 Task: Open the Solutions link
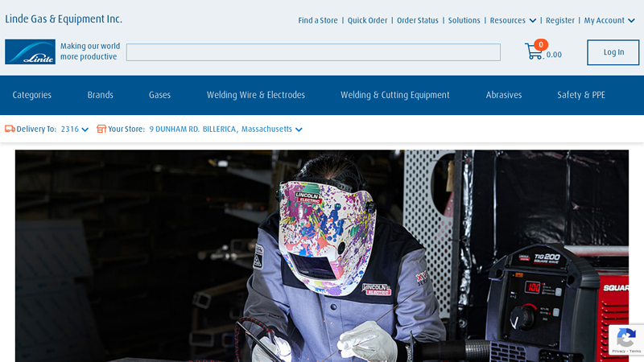[464, 21]
